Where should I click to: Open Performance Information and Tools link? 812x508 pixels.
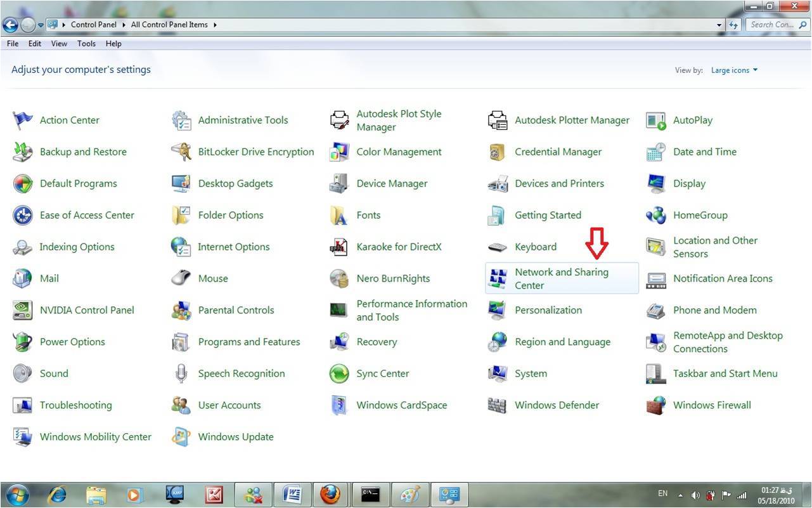pyautogui.click(x=411, y=310)
